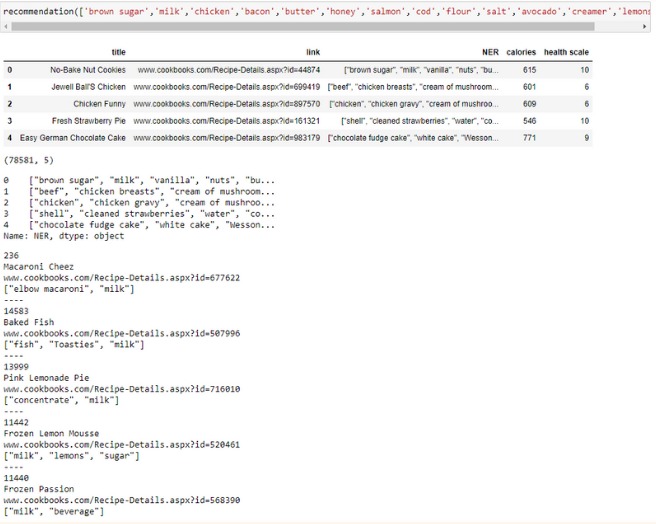Viewport: 656px width, 524px height.
Task: Select the 'No-Bake Nut Cookies' title cell
Action: (88, 70)
